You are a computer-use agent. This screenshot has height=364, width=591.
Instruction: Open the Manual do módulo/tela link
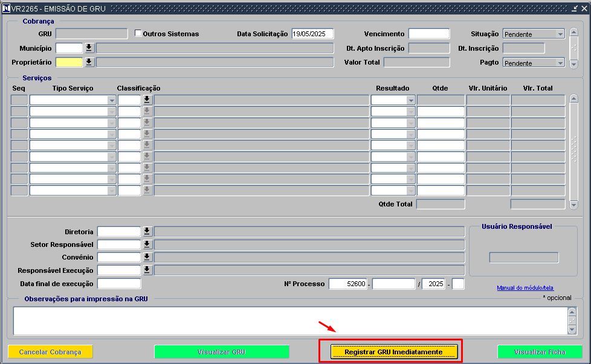click(x=525, y=288)
